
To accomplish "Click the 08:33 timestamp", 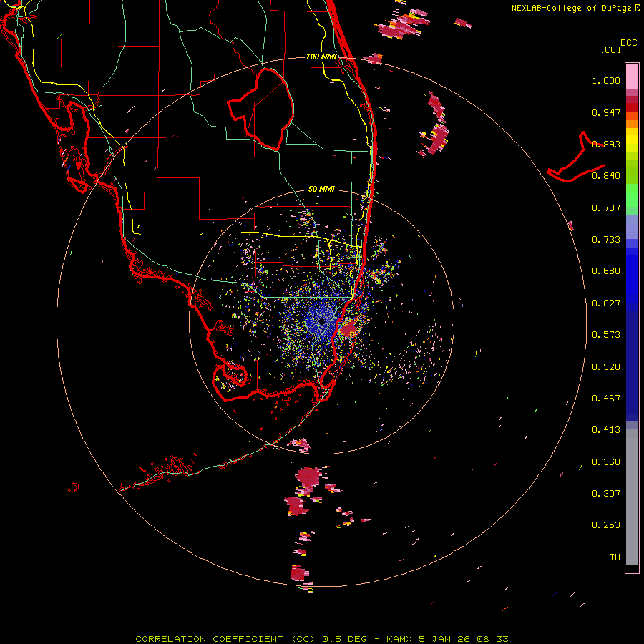I will [x=492, y=639].
